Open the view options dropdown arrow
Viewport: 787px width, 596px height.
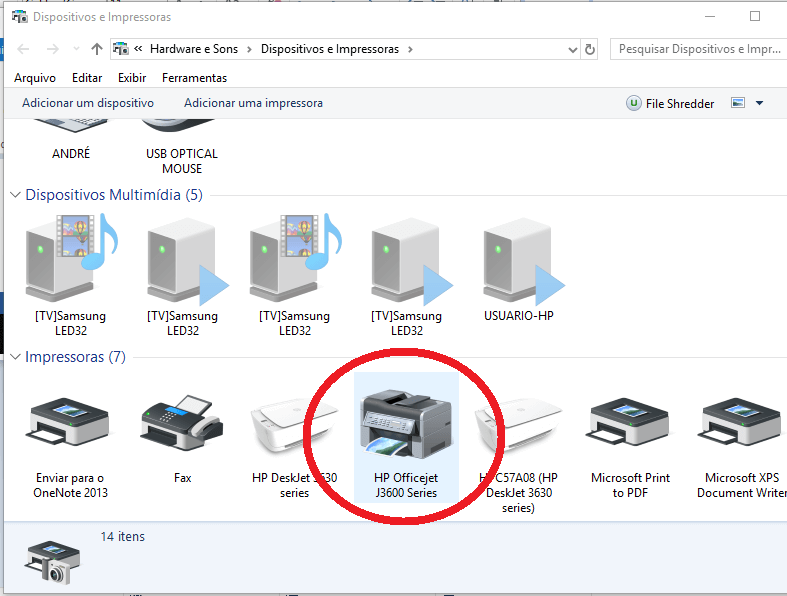click(x=759, y=103)
